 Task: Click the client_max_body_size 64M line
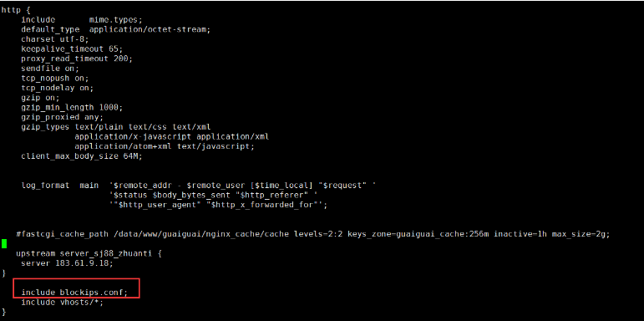tap(82, 156)
